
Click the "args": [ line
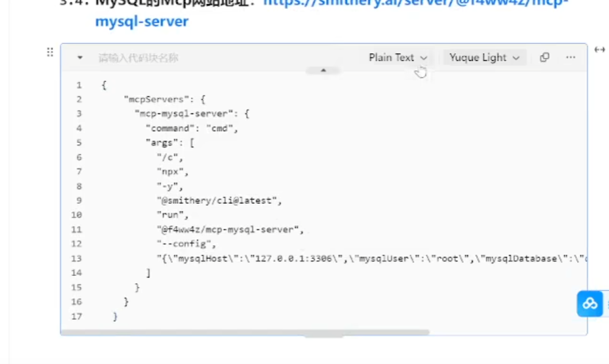click(170, 143)
